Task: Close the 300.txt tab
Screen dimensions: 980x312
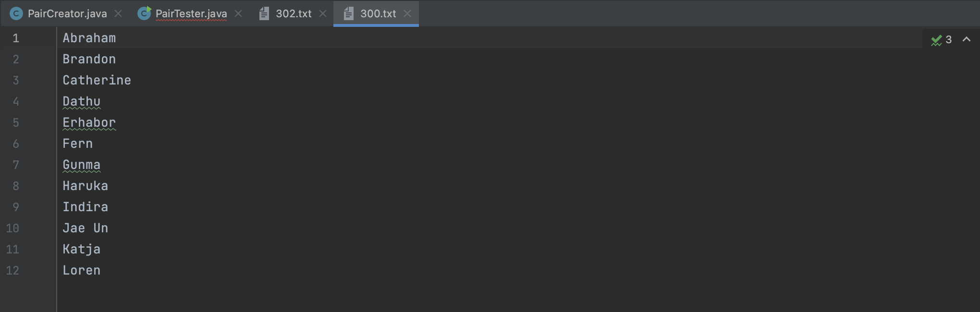Action: [x=407, y=13]
